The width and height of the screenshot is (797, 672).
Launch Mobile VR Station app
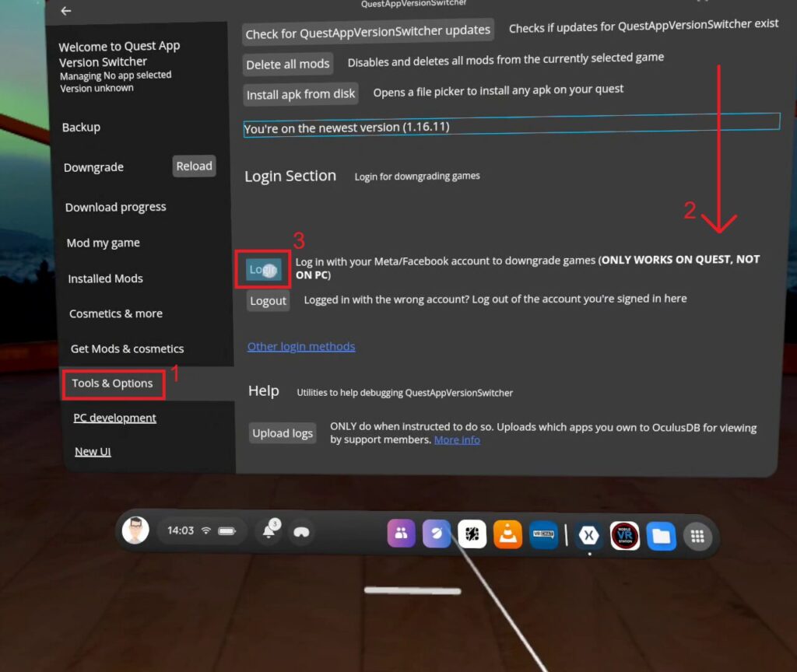625,536
